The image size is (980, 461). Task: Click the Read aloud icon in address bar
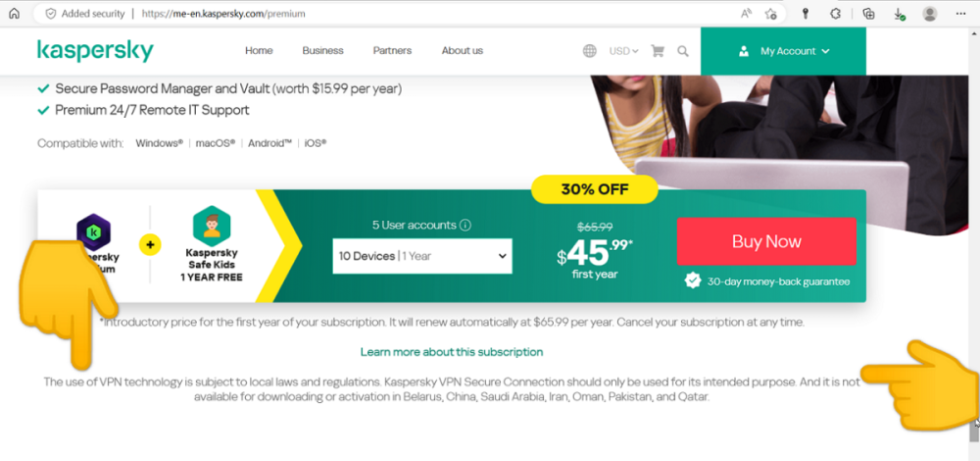[x=746, y=13]
